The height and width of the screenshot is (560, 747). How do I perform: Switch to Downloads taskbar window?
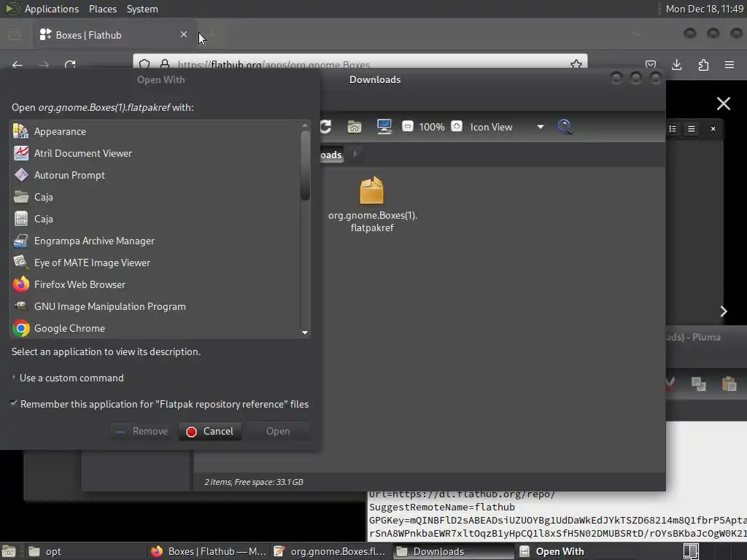[x=453, y=551]
